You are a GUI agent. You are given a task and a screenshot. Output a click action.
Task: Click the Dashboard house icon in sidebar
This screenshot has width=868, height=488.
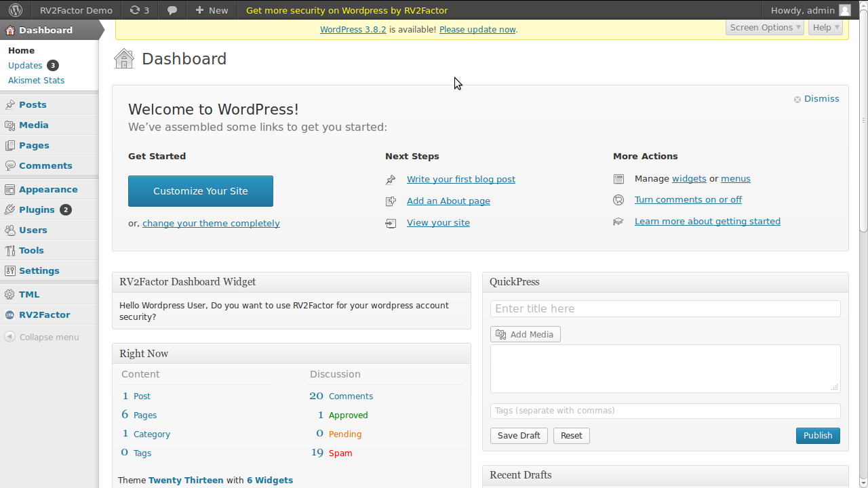9,30
